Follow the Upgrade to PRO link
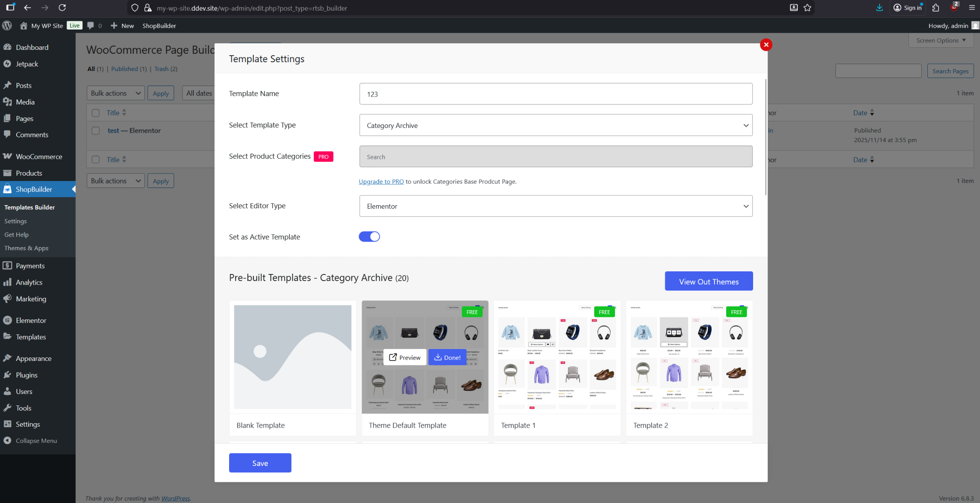Image resolution: width=980 pixels, height=503 pixels. pos(381,181)
